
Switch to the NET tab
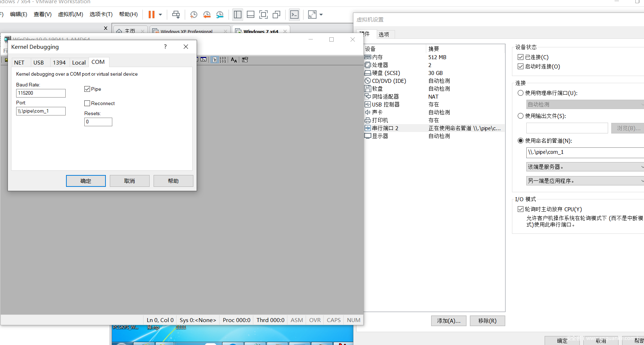[x=19, y=62]
